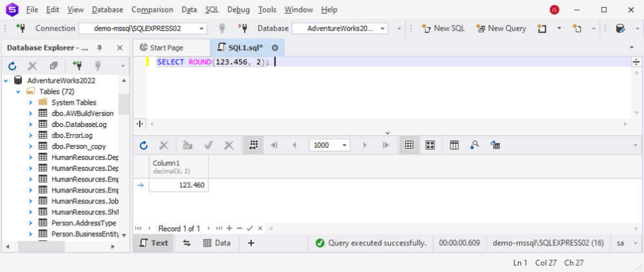
Task: Click the New Query button
Action: pos(501,28)
